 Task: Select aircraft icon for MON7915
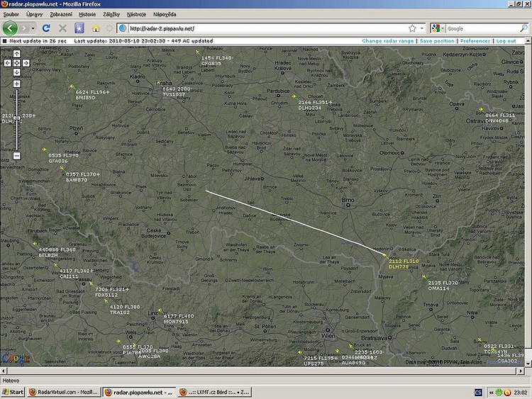(160, 310)
